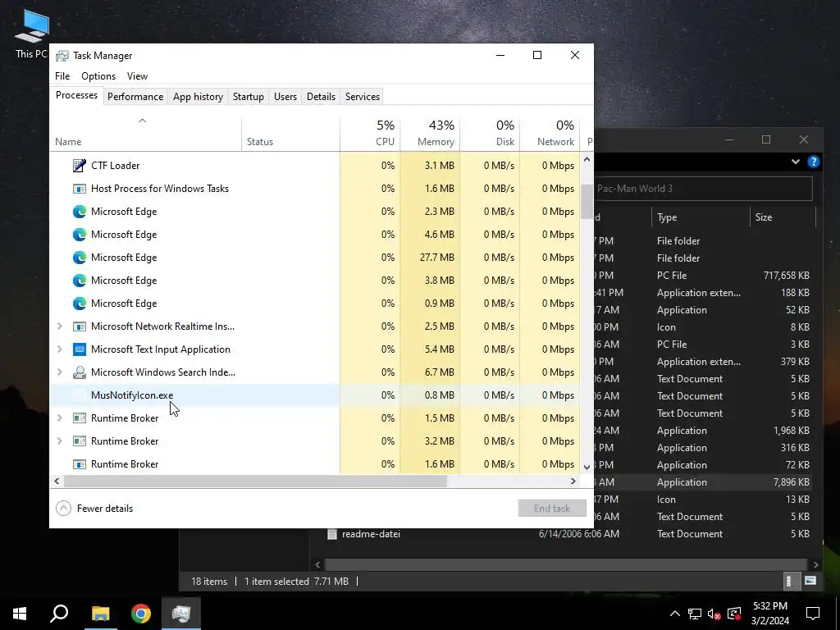This screenshot has width=840, height=630.
Task: Click Task Manager scroll right arrow
Action: (573, 481)
